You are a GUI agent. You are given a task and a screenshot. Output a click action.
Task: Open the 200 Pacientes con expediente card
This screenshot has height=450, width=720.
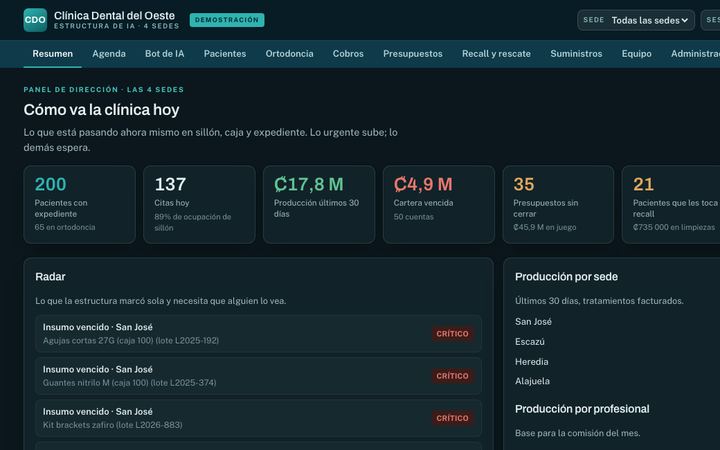coord(79,204)
